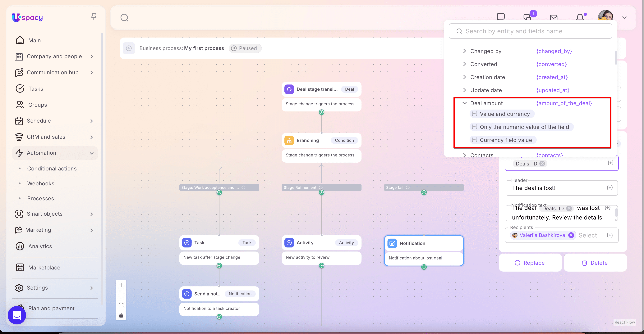Click the back arrow beside Business process
This screenshot has width=644, height=334.
129,48
